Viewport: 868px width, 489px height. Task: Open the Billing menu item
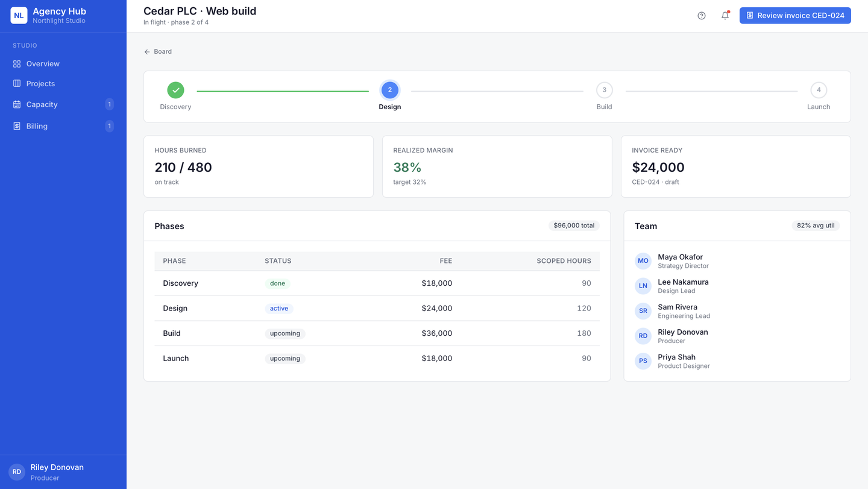click(63, 126)
